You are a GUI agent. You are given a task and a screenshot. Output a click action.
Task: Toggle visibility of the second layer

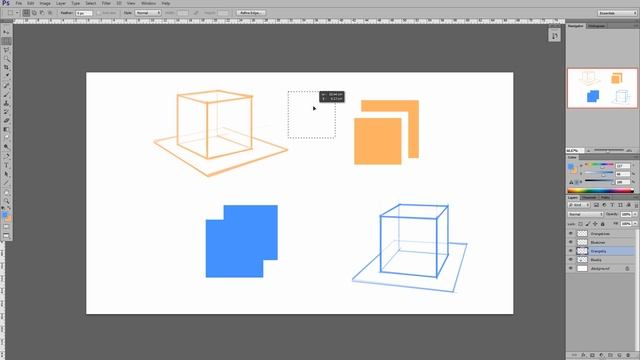coord(571,242)
